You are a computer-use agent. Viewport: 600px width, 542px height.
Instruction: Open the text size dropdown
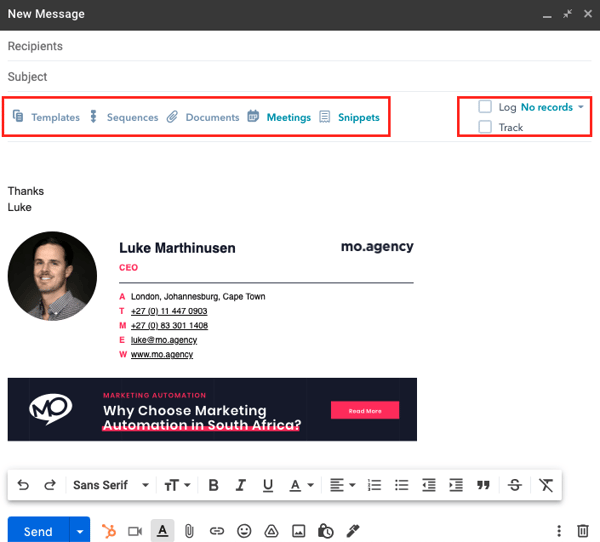pyautogui.click(x=177, y=485)
